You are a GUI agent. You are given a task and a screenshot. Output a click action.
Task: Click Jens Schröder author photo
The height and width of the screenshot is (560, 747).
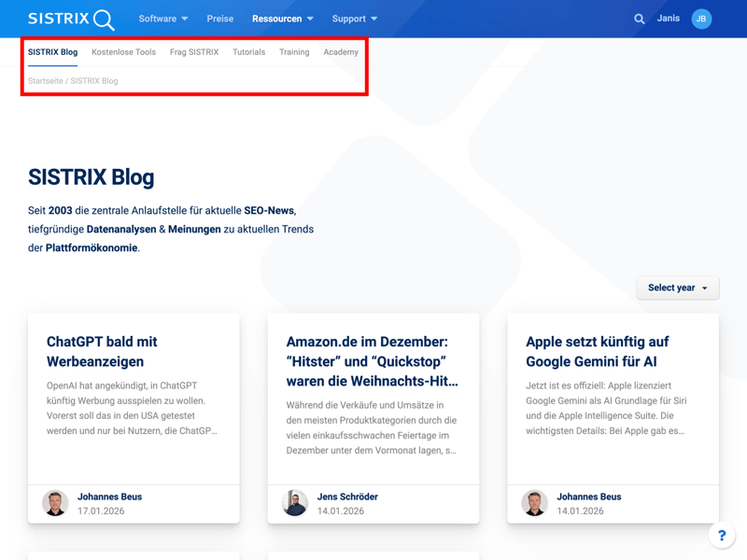click(x=295, y=503)
